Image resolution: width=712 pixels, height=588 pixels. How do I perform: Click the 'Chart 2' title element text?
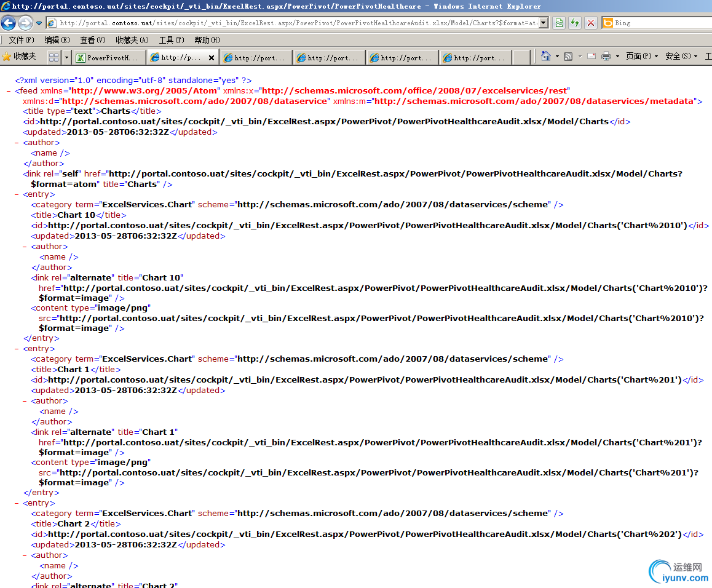tap(74, 524)
